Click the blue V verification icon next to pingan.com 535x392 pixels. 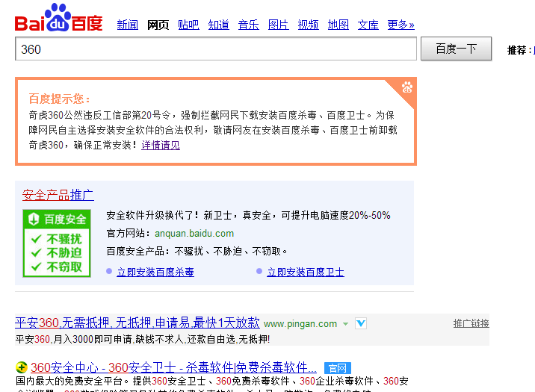(361, 323)
